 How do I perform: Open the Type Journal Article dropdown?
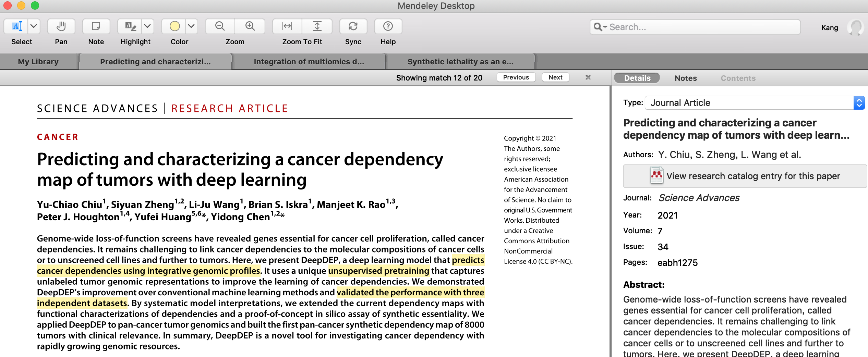755,103
